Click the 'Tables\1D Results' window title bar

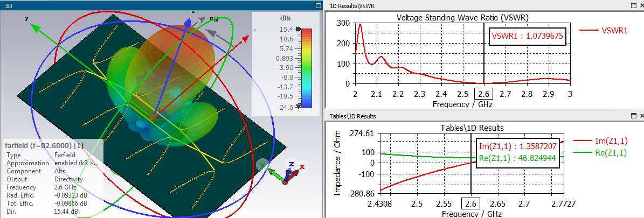352,116
